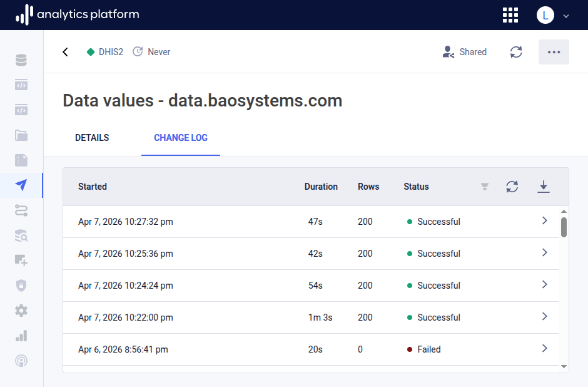The height and width of the screenshot is (387, 588).
Task: Open the bar chart sidebar icon
Action: point(21,336)
